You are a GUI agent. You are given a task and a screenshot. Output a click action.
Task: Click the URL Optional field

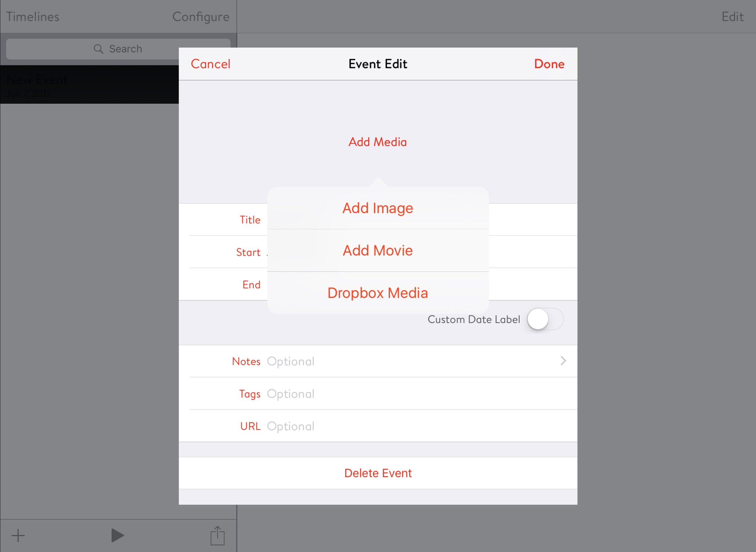[378, 426]
